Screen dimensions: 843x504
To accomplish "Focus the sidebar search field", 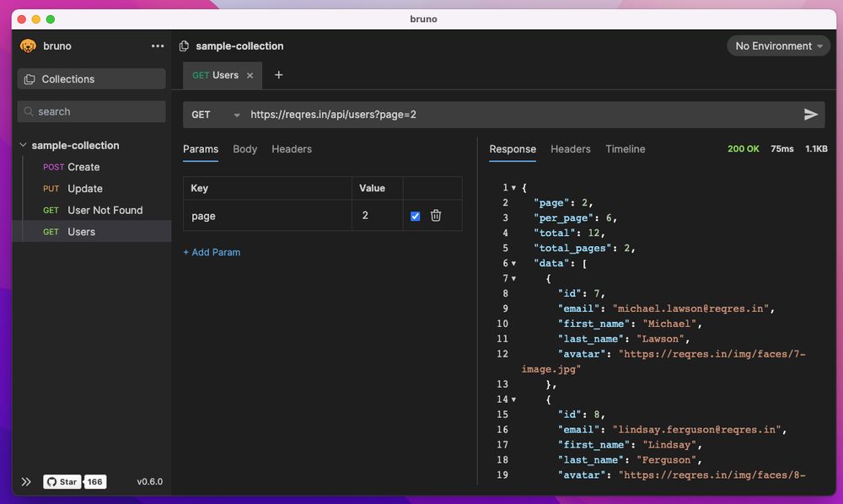I will pyautogui.click(x=91, y=111).
